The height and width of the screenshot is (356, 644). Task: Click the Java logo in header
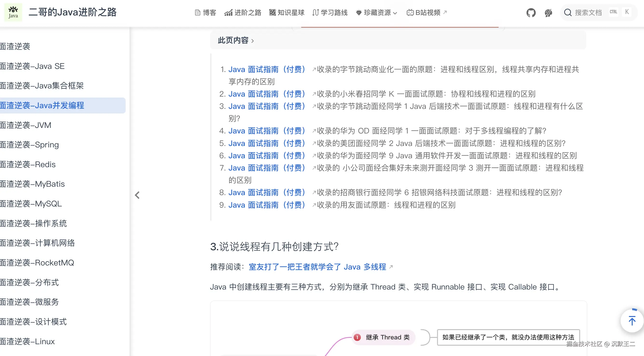click(13, 13)
